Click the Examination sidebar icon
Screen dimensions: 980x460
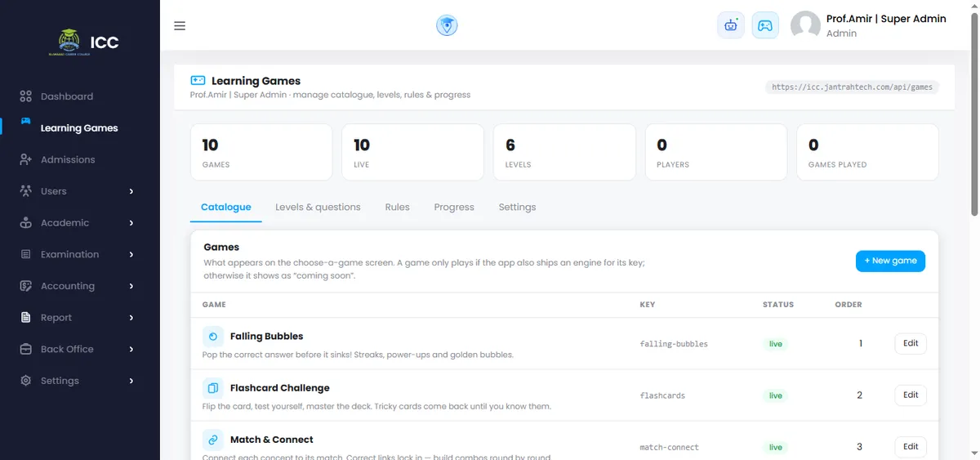(x=25, y=254)
